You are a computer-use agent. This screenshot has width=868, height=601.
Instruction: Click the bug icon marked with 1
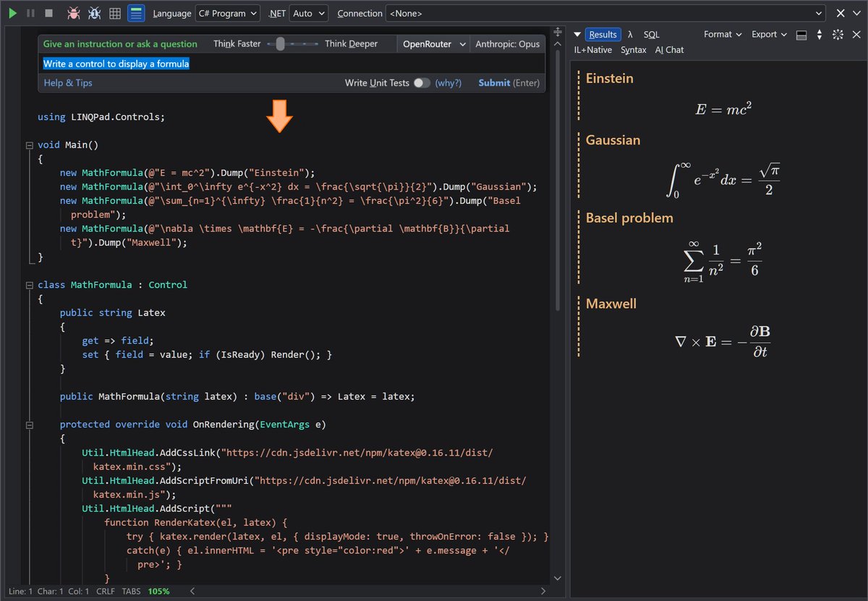coord(94,13)
